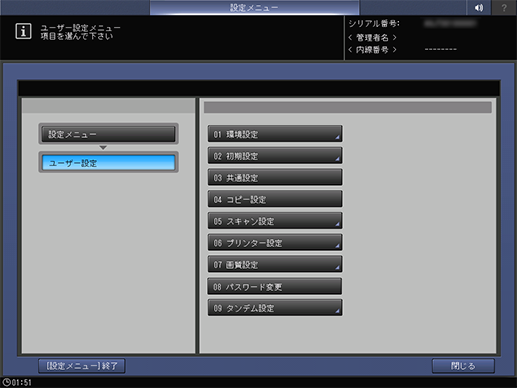The height and width of the screenshot is (388, 517).
Task: Open 07 画質設定 menu
Action: (275, 265)
